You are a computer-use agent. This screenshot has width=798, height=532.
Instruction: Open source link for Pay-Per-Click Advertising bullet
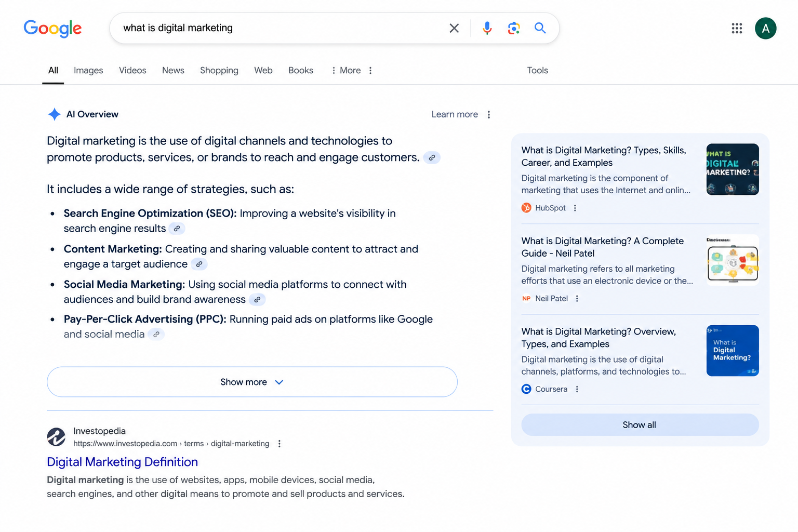(156, 335)
